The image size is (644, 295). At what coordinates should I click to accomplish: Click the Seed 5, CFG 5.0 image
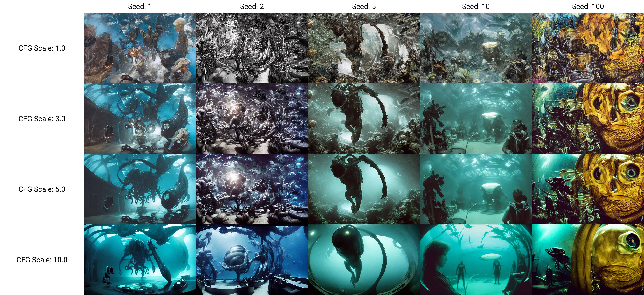pos(364,189)
